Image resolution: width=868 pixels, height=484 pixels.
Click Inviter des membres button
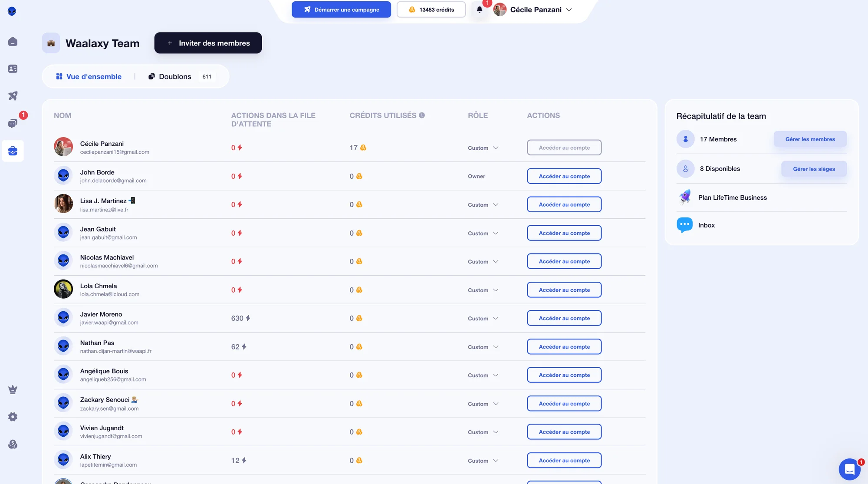click(208, 43)
